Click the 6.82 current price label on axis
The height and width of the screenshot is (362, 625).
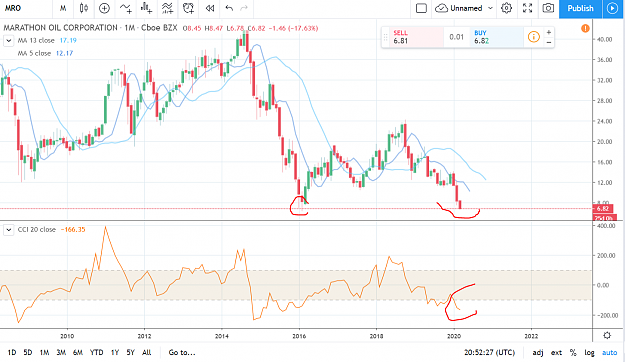tap(604, 209)
